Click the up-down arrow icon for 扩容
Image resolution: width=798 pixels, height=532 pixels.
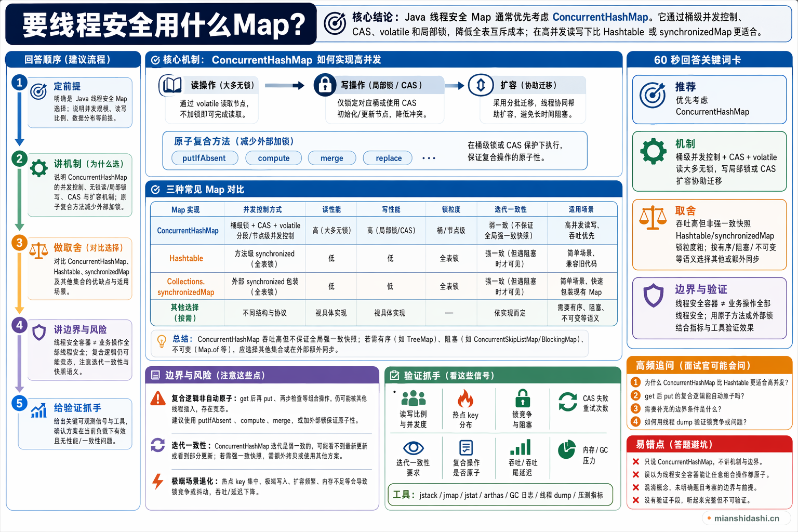tap(481, 85)
